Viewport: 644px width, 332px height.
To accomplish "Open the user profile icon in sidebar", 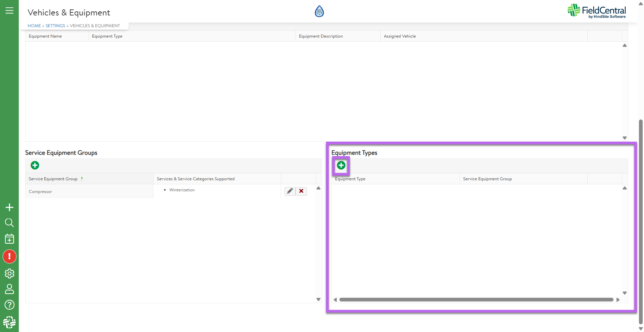I will (9, 289).
